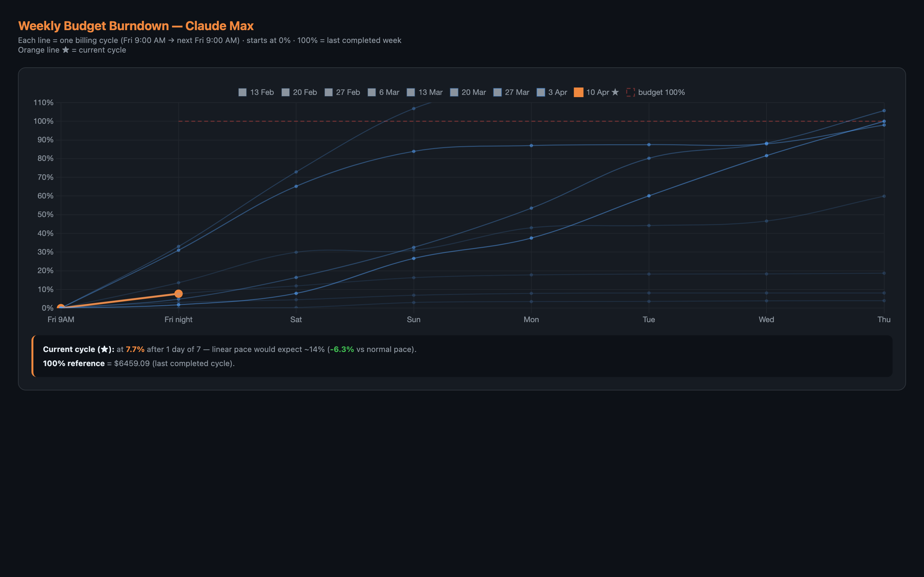The image size is (924, 577).
Task: Click the 3 Apr legend label text
Action: pyautogui.click(x=558, y=92)
